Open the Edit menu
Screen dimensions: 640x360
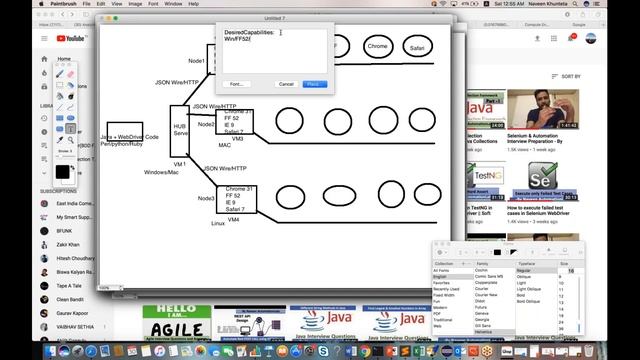click(101, 4)
